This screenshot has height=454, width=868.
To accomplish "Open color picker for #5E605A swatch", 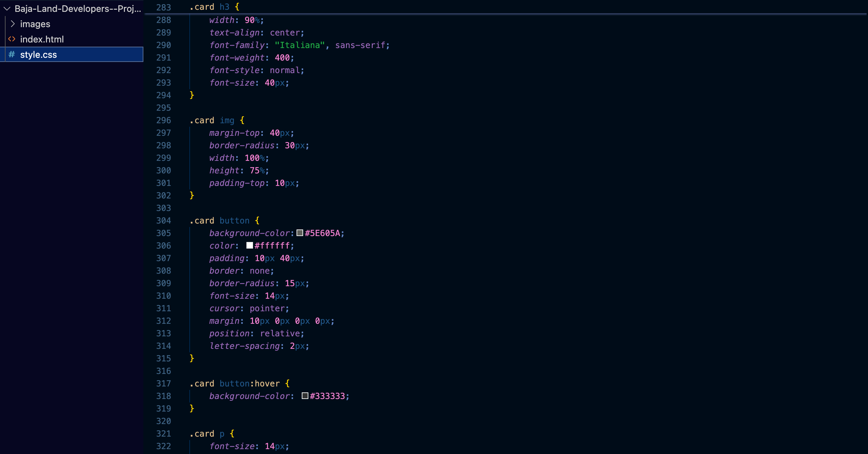I will 300,233.
